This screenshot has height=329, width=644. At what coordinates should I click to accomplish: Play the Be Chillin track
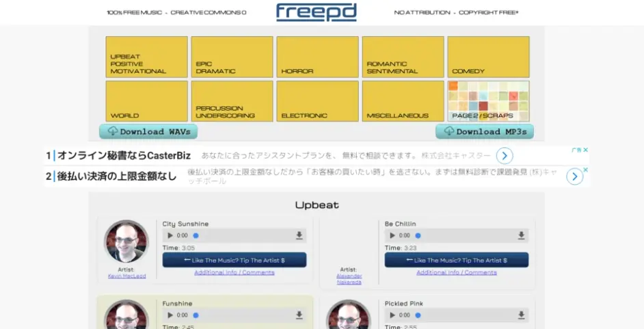[392, 235]
